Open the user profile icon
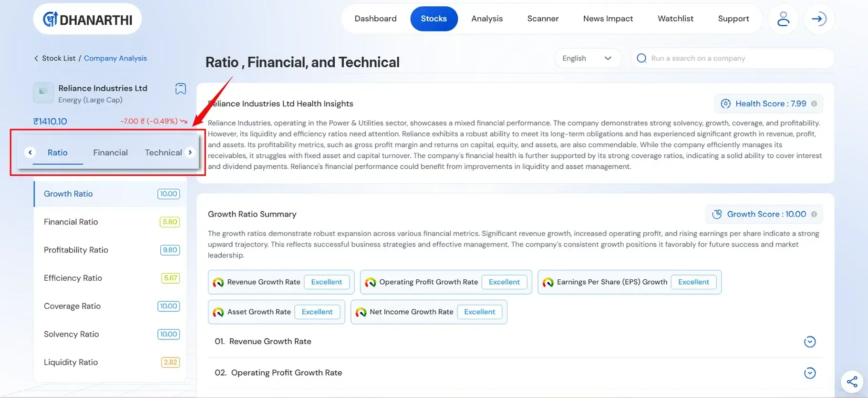This screenshot has height=398, width=868. 783,19
